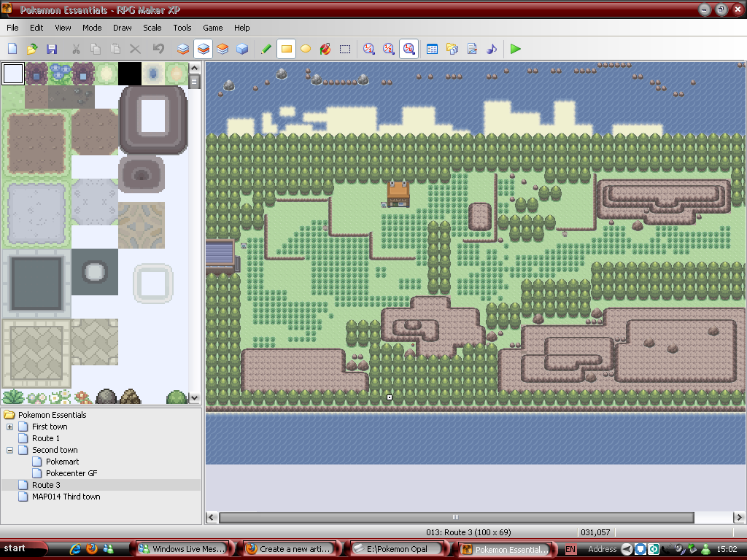Open the Script Editor
This screenshot has width=747, height=560.
[x=472, y=49]
